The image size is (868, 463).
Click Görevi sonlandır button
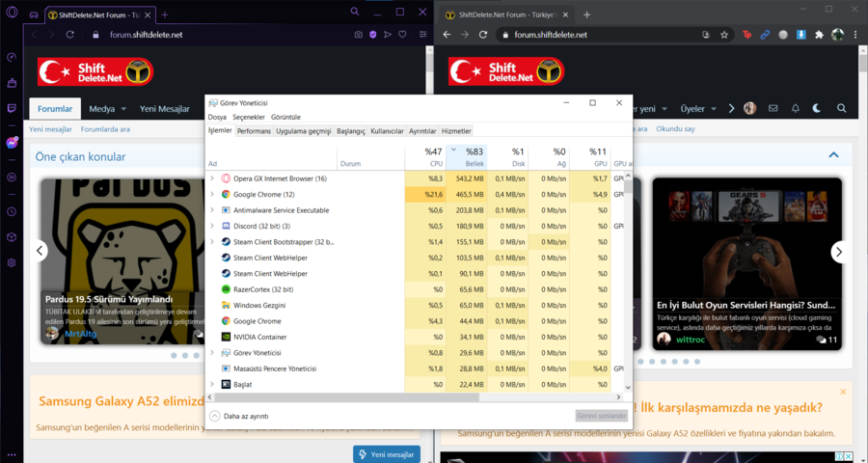pyautogui.click(x=601, y=416)
